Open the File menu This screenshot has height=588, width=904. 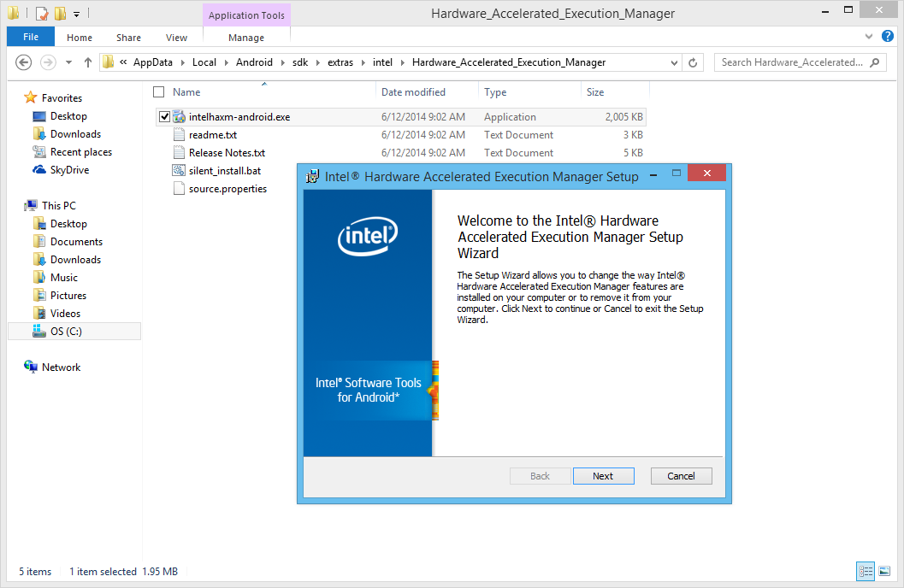click(x=31, y=37)
